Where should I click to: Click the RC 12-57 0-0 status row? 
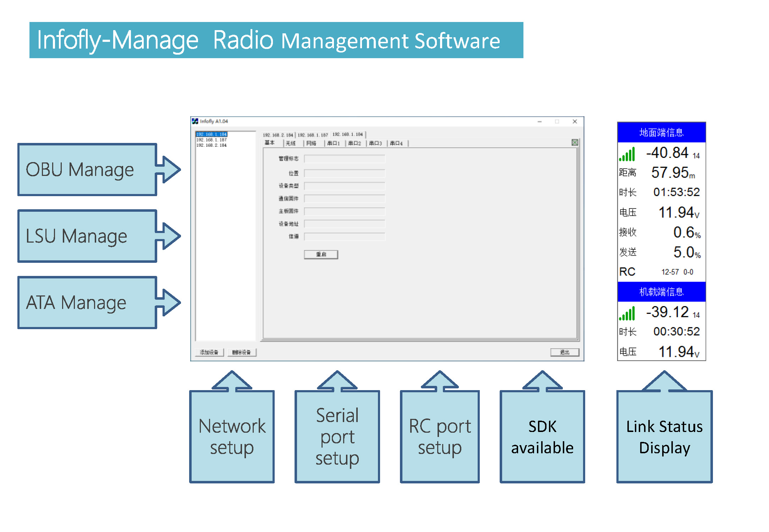661,272
